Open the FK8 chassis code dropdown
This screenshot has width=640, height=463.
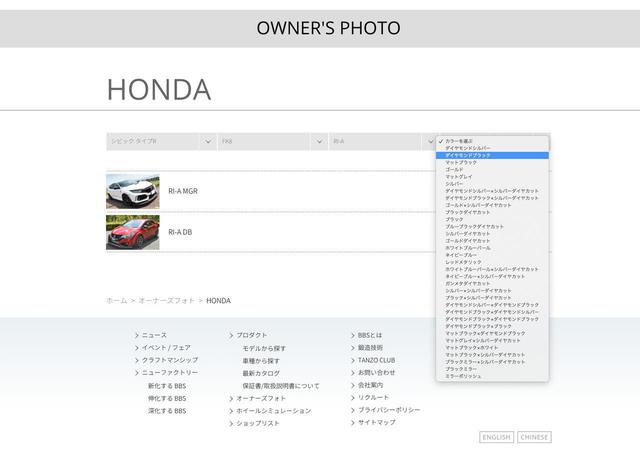point(273,141)
